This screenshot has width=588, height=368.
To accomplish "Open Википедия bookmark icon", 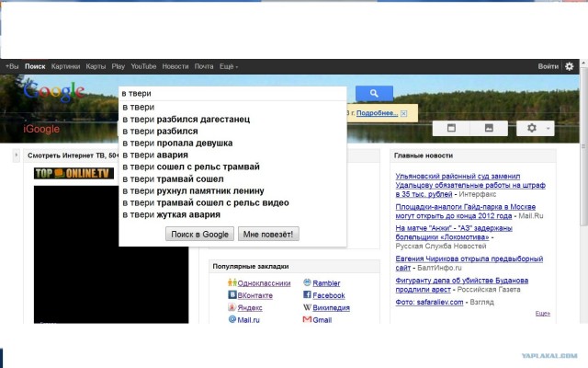I will click(307, 307).
